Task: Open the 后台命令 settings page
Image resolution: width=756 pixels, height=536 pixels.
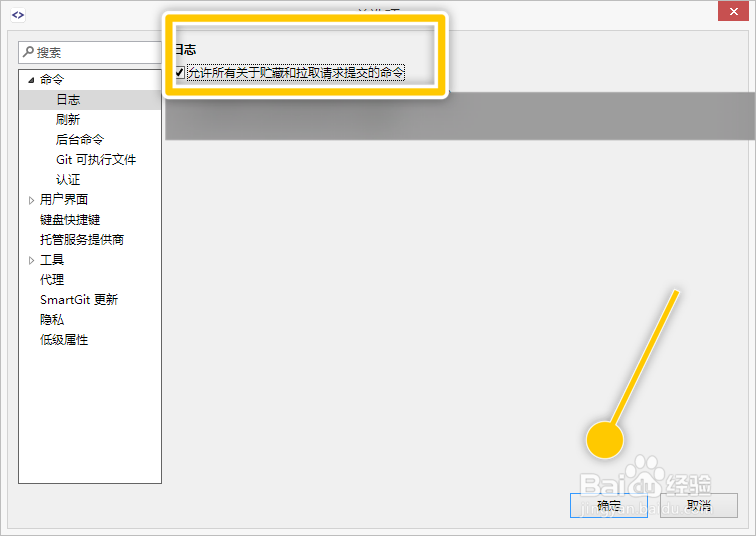Action: tap(80, 140)
